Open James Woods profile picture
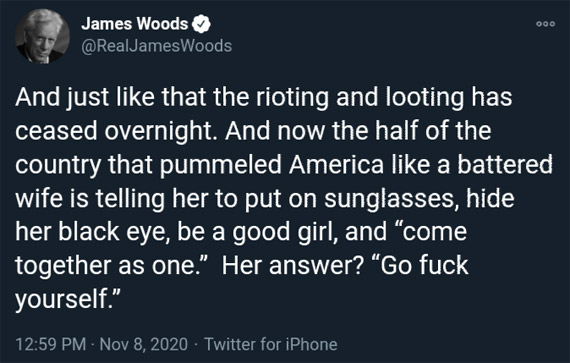570x363 pixels. coord(43,36)
